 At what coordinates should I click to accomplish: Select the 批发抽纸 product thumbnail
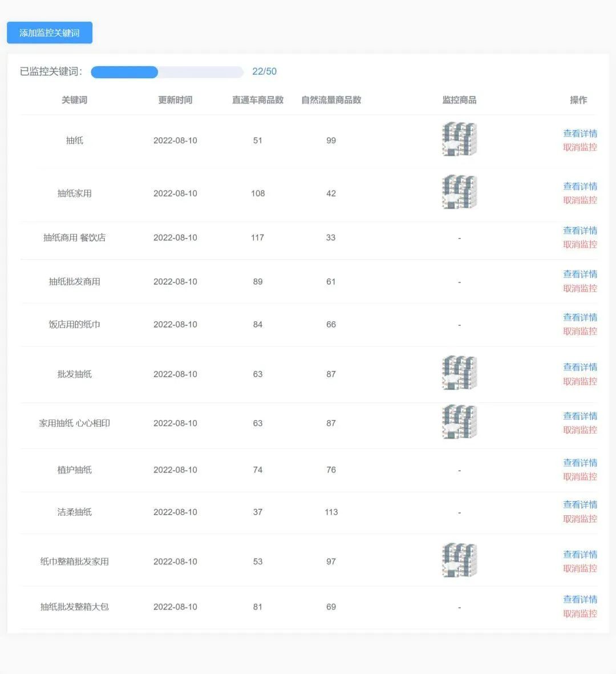pyautogui.click(x=459, y=373)
